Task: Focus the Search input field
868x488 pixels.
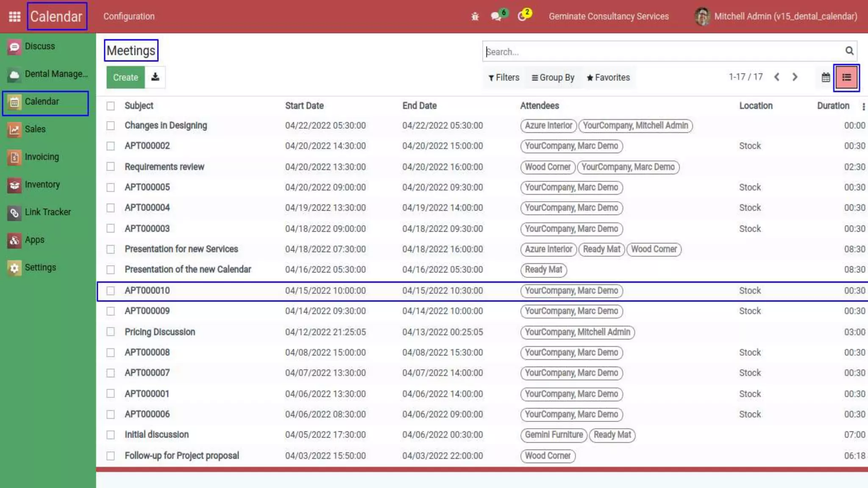Action: click(x=661, y=52)
